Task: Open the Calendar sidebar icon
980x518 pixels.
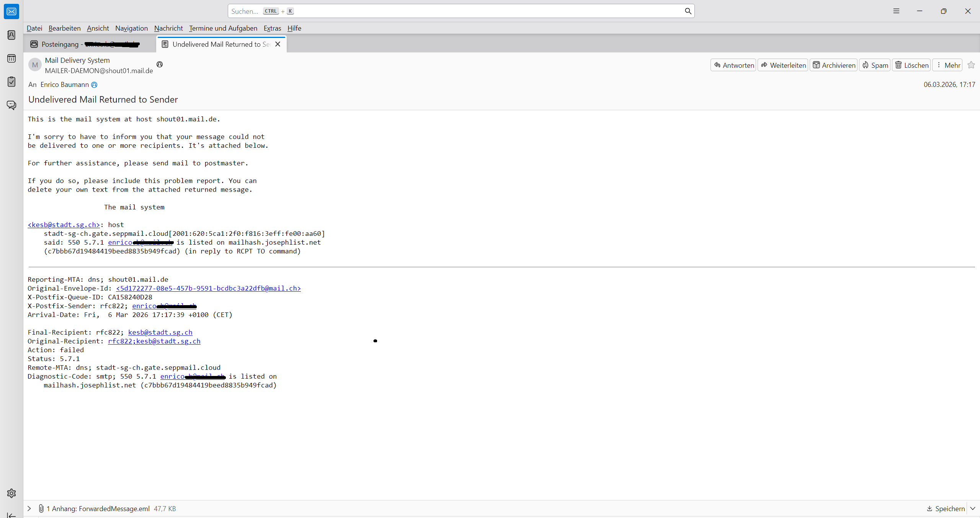Action: 11,58
